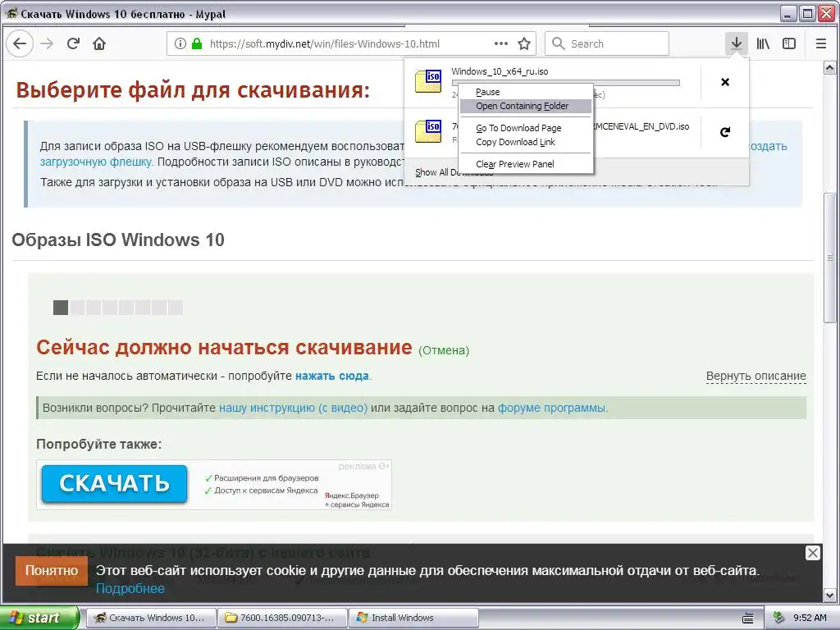This screenshot has width=840, height=630.
Task: Go back using the back arrow
Action: pos(20,43)
